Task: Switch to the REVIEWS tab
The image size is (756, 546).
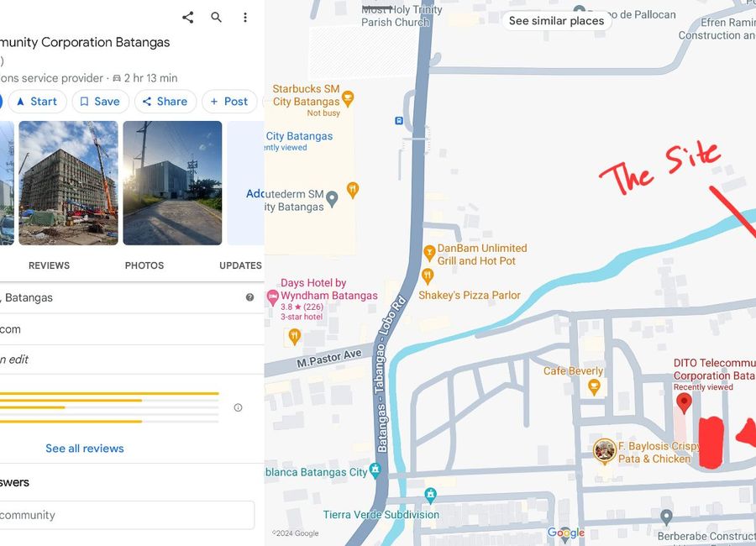Action: pos(50,265)
